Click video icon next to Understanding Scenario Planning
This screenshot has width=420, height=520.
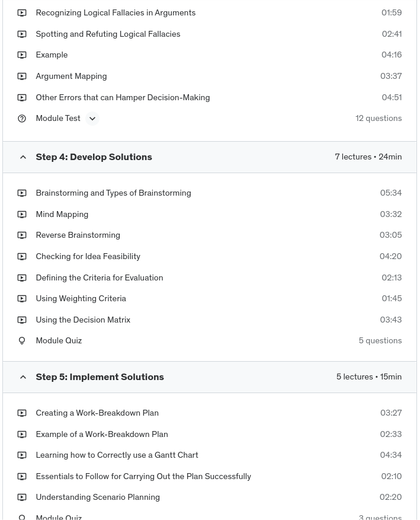(x=22, y=497)
